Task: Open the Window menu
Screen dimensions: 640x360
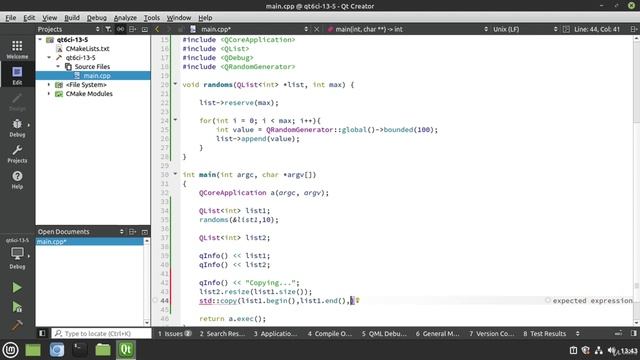Action: [179, 18]
